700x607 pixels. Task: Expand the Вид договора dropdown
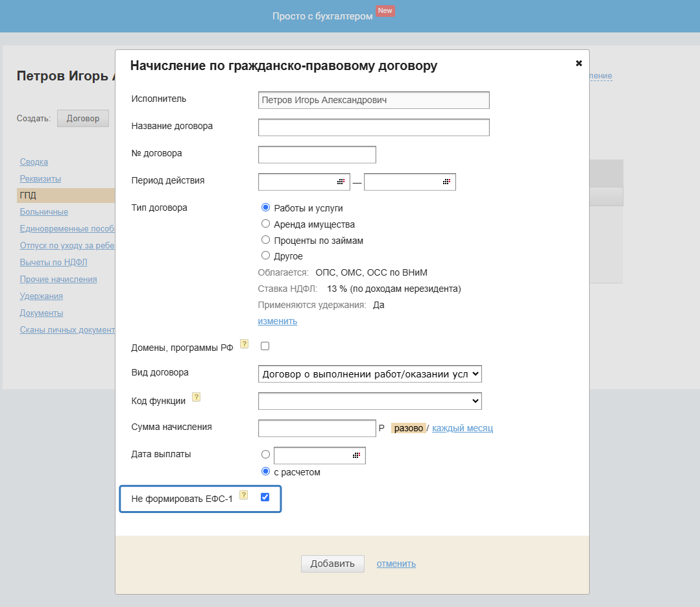(x=370, y=374)
